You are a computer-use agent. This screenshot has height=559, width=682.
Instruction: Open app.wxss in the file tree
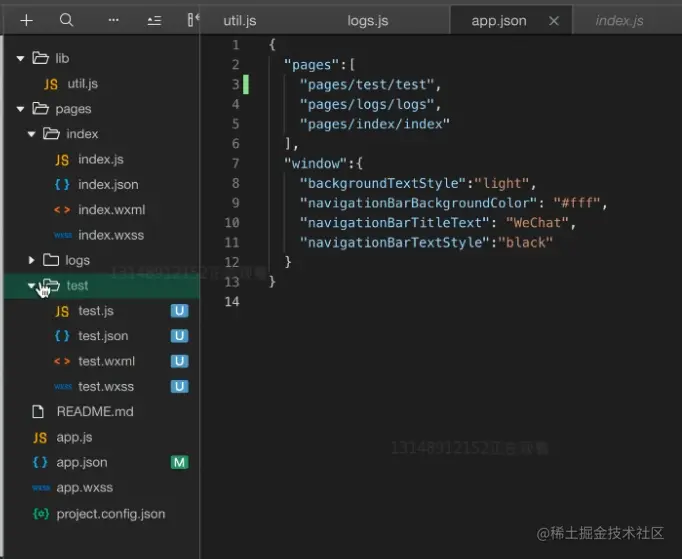(x=85, y=488)
